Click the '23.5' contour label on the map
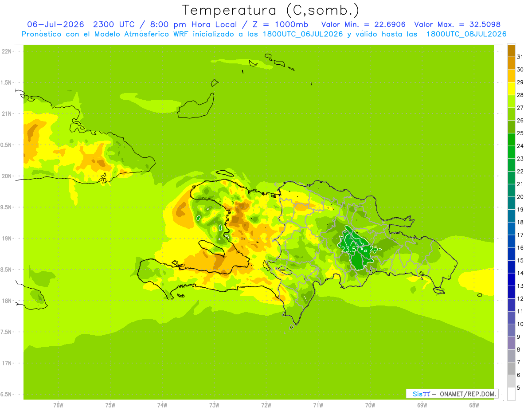 348,250
